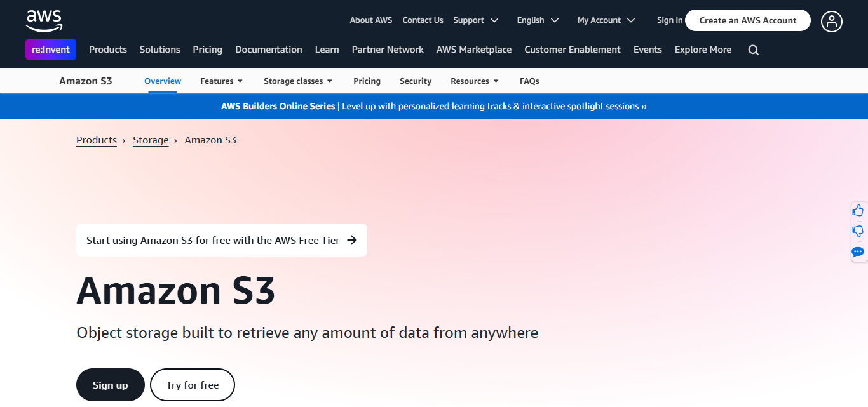Go to AWS Marketplace
This screenshot has height=407, width=868.
click(474, 50)
